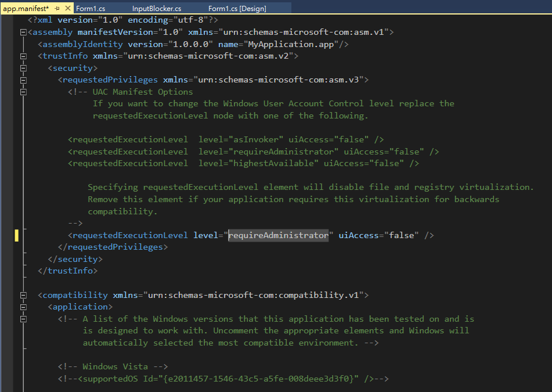Viewport: 552px width, 392px height.
Task: Click the comment line starting "Remove this element"
Action: 293,199
